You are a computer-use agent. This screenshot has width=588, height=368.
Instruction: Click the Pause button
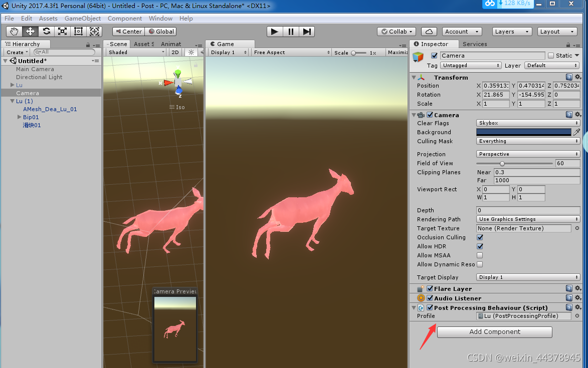tap(291, 32)
